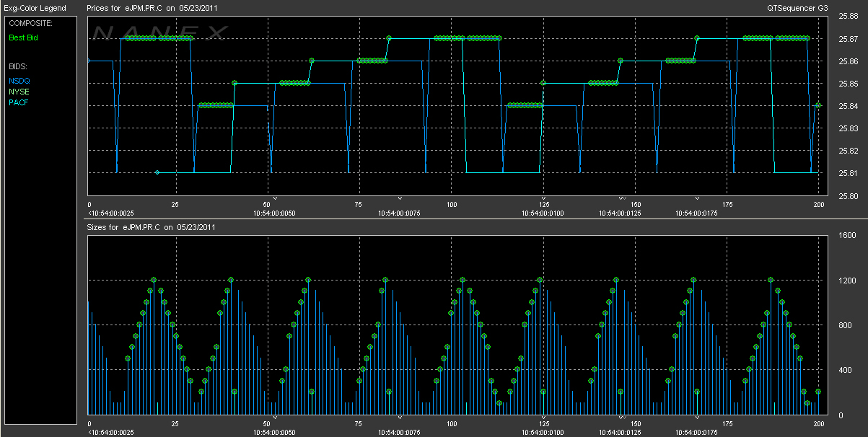Click the <10:54:00:0025 timestamp under Sizes chart

tap(113, 433)
